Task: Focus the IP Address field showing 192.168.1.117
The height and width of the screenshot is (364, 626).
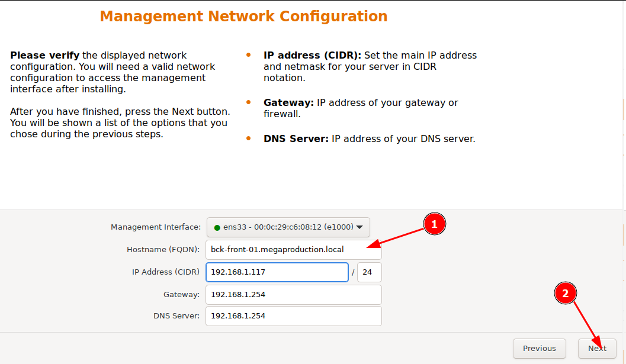Action: (277, 272)
